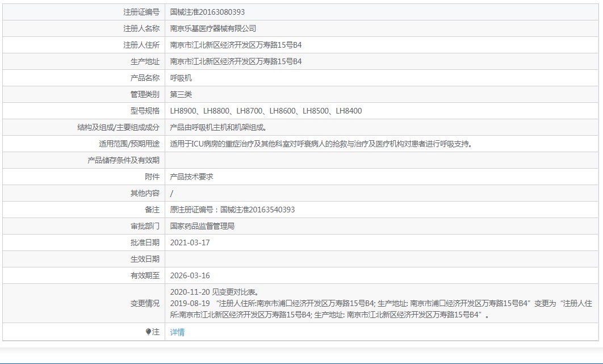Click the 产品储存条件及有效期 label

pyautogui.click(x=123, y=161)
